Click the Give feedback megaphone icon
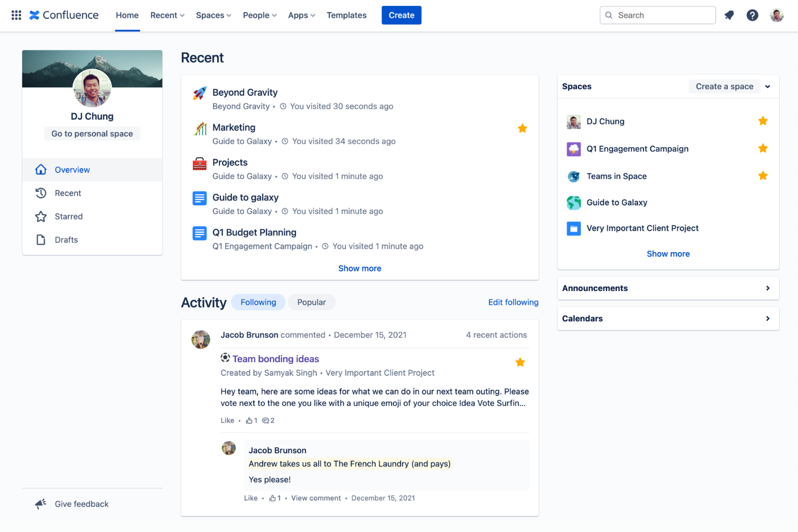Viewport: 798px width, 532px height. (40, 503)
